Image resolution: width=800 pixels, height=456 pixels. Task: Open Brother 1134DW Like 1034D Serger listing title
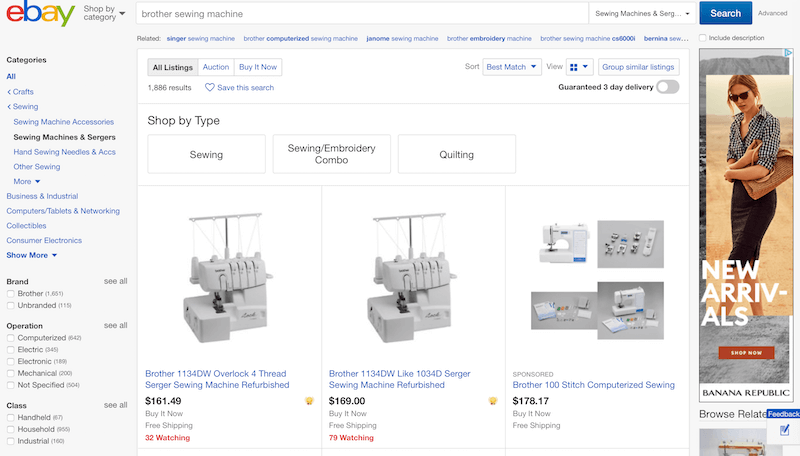(x=399, y=379)
